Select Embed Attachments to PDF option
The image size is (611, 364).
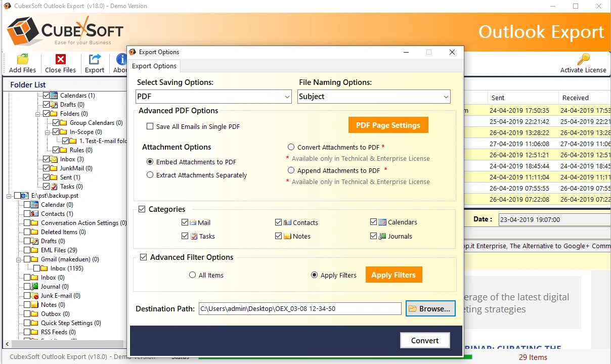pyautogui.click(x=150, y=162)
